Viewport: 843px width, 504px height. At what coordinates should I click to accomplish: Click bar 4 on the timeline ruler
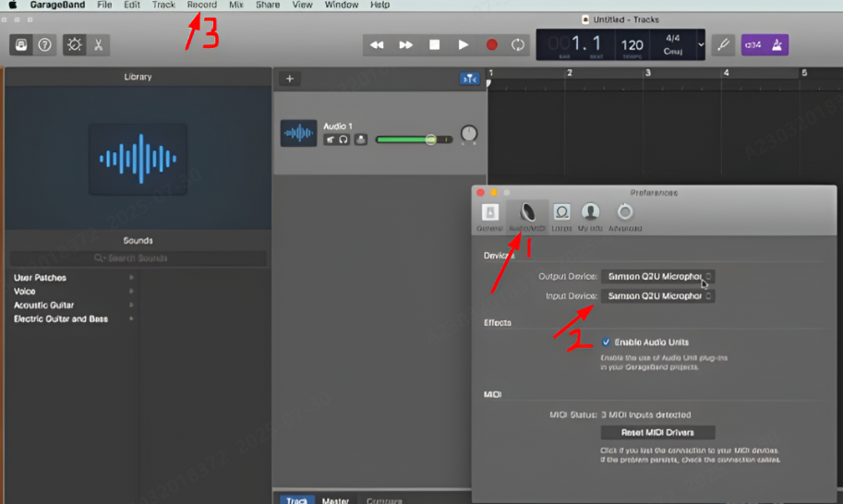point(727,73)
